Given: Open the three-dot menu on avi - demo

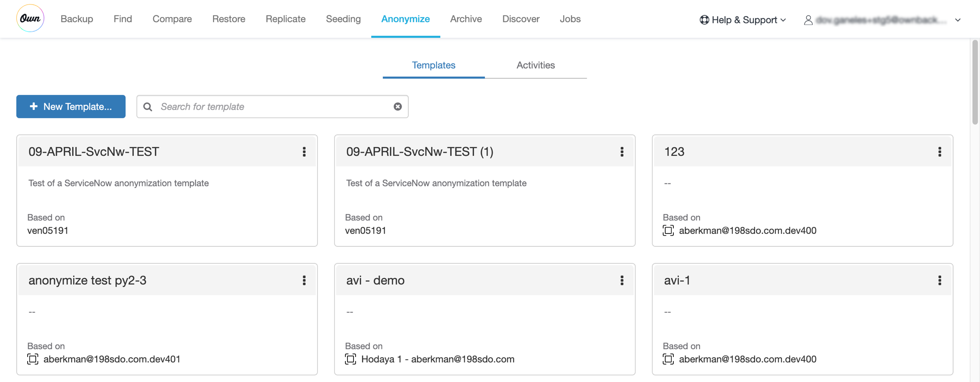Looking at the screenshot, I should point(622,280).
